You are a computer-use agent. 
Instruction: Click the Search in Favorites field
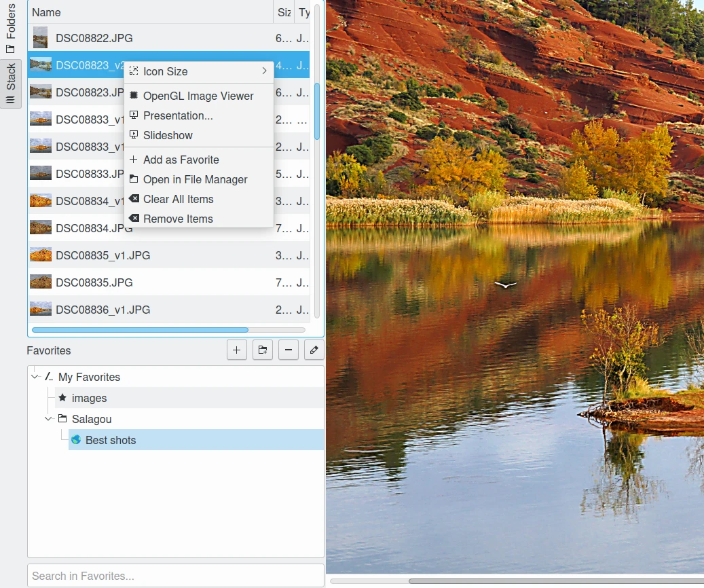175,576
